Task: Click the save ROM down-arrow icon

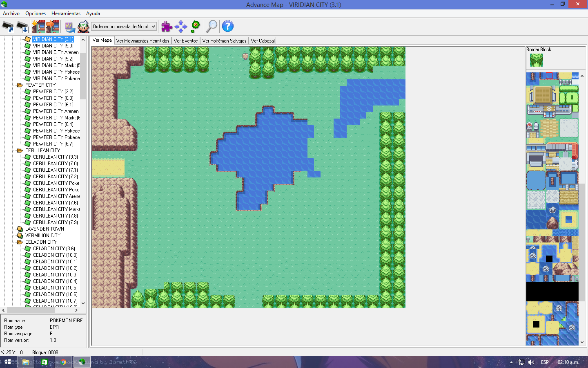Action: (22, 27)
